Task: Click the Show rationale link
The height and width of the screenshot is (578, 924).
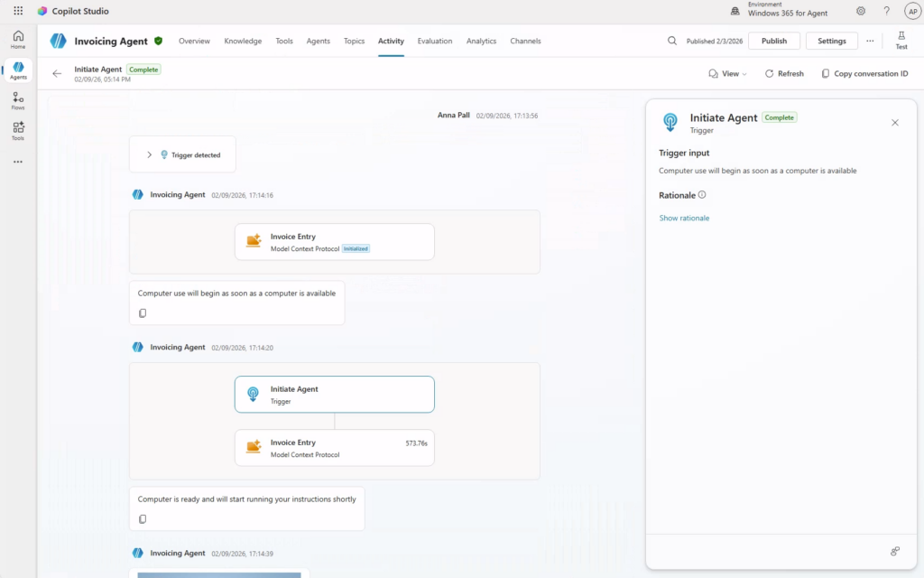Action: [x=684, y=218]
